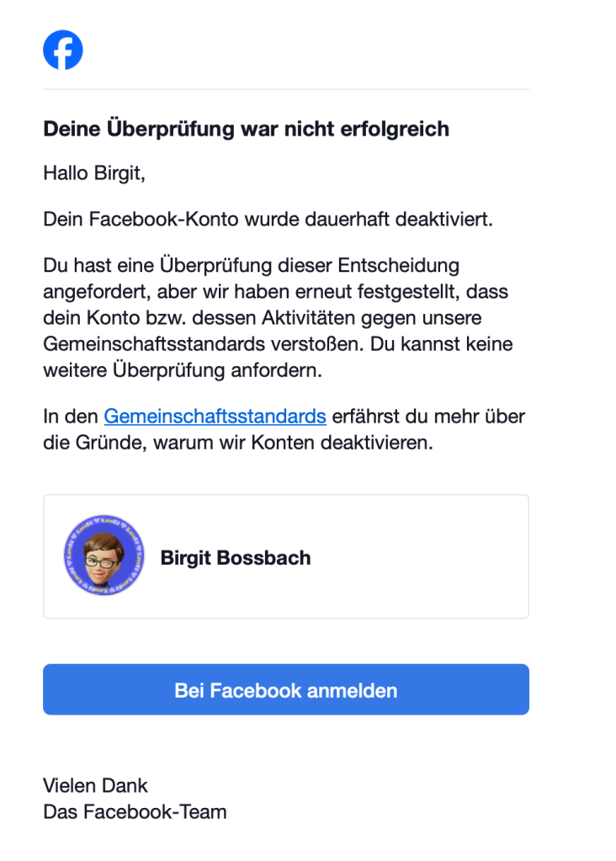Click the line die Gründe, warum wir Konten deaktivieren
Screen dimensions: 616x861
[237, 443]
